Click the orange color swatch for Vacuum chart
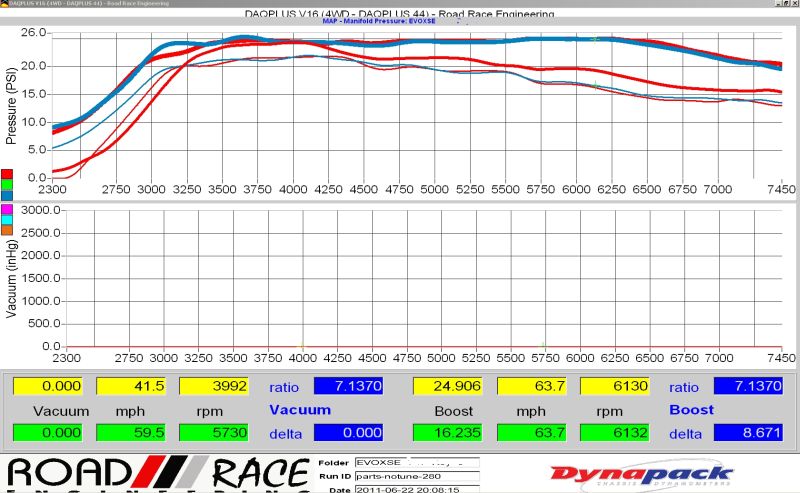The image size is (800, 493). click(x=7, y=230)
